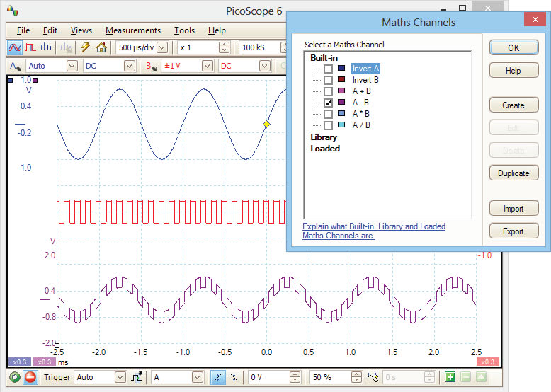Tick the Invert A checkbox

[x=328, y=69]
